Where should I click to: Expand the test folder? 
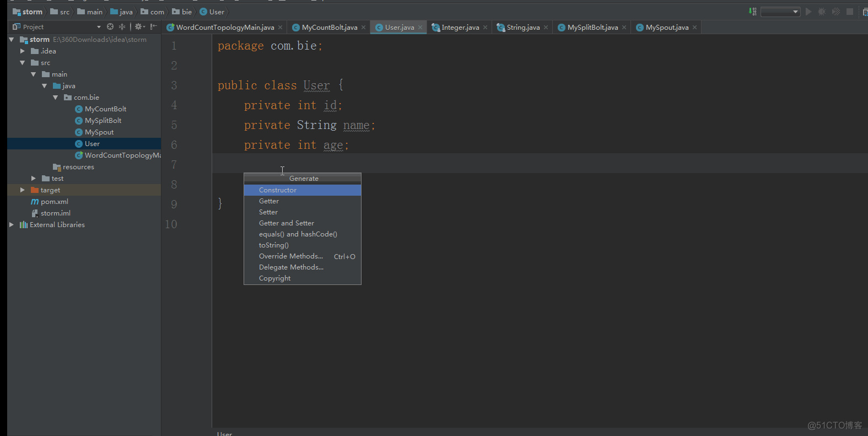point(34,179)
